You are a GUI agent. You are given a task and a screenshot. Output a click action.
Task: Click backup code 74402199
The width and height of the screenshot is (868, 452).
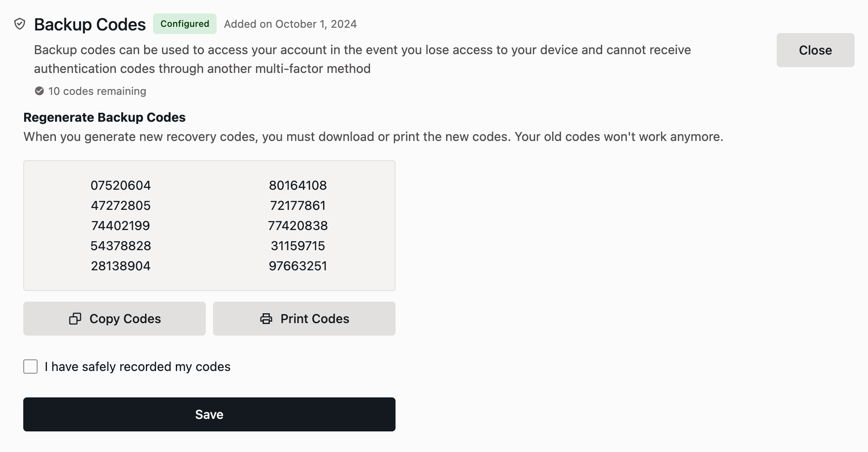click(x=121, y=226)
